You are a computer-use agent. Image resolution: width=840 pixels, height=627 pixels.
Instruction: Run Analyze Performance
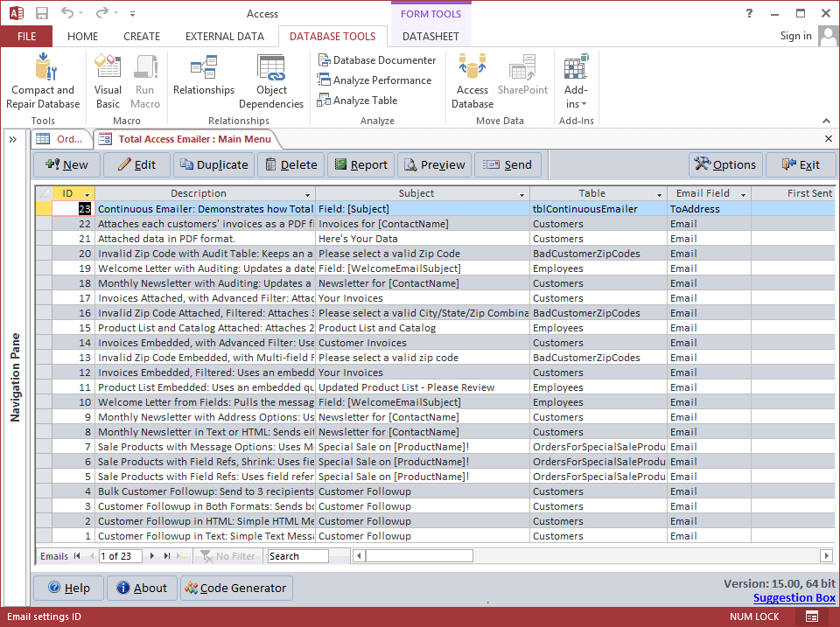(374, 80)
